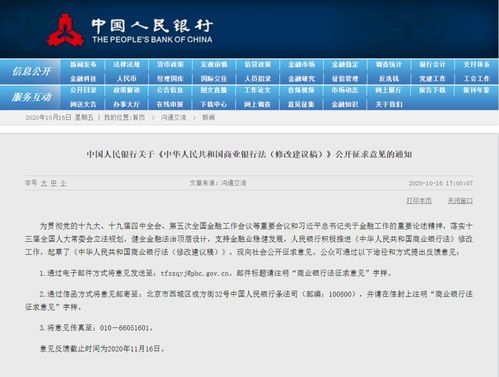Go to 沟通交流 in breadcrumb
This screenshot has width=499, height=377.
(x=174, y=117)
